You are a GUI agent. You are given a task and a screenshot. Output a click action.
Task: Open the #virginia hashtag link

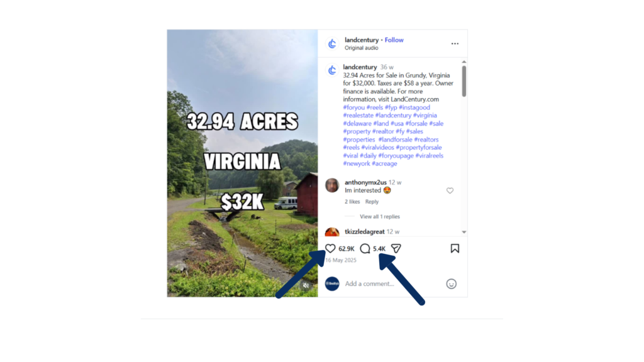425,116
